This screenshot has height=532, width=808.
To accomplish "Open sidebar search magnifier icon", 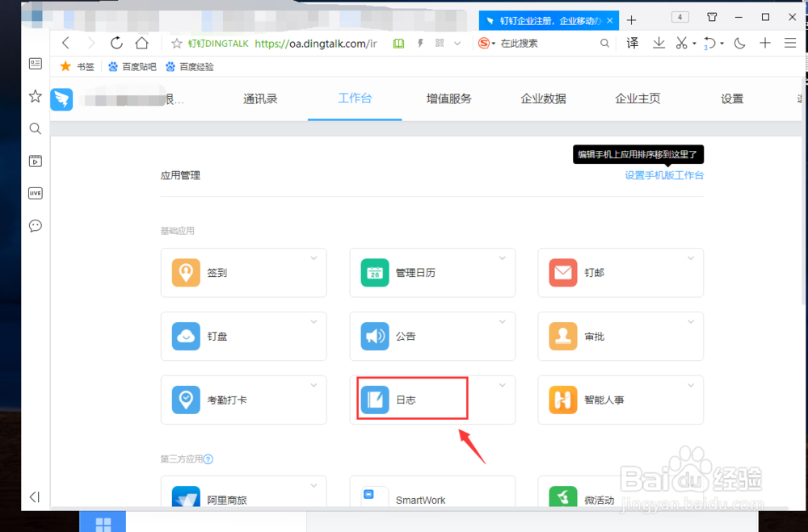I will click(x=35, y=128).
